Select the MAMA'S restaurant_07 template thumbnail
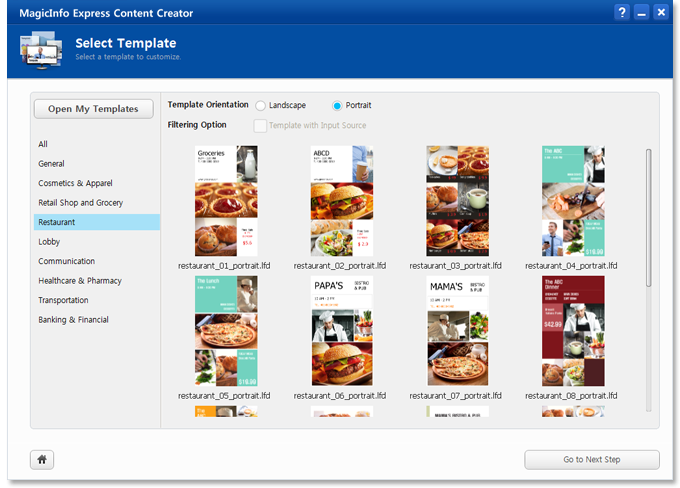This screenshot has width=680, height=488. pos(458,331)
